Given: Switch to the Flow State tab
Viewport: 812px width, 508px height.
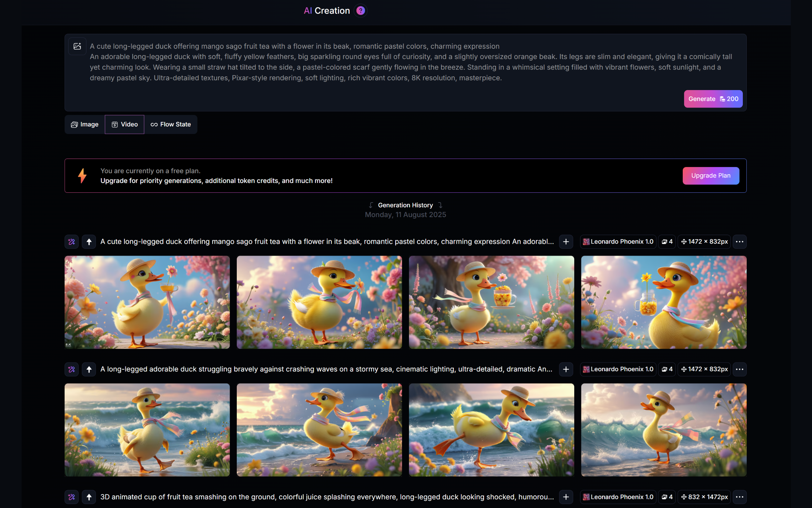Looking at the screenshot, I should [171, 125].
